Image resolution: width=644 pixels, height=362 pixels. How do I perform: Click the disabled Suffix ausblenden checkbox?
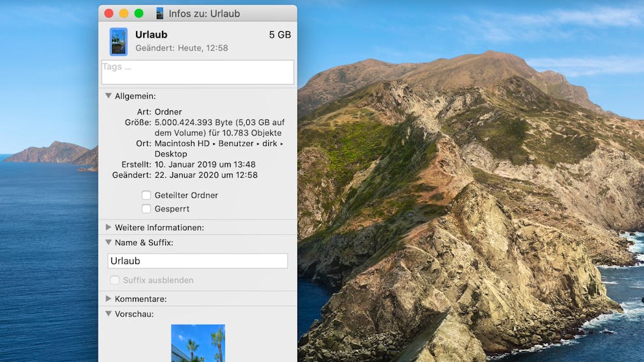point(115,280)
